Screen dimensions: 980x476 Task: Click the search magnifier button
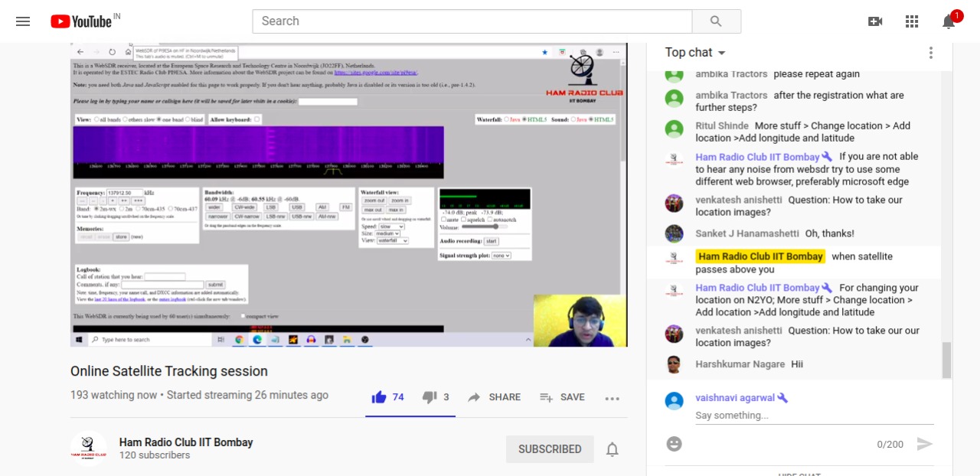pyautogui.click(x=716, y=21)
